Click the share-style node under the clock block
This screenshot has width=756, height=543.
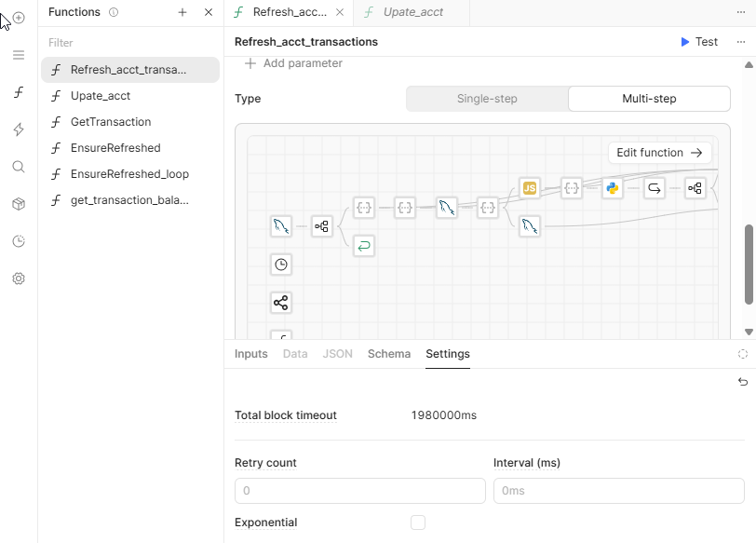point(281,303)
